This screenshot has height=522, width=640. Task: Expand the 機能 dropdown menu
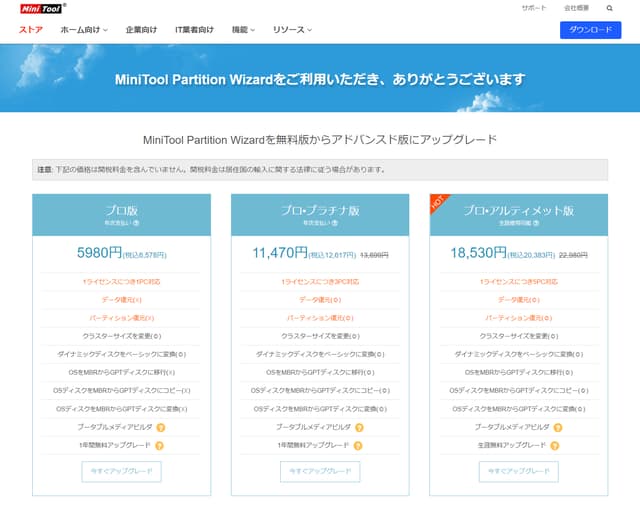243,30
